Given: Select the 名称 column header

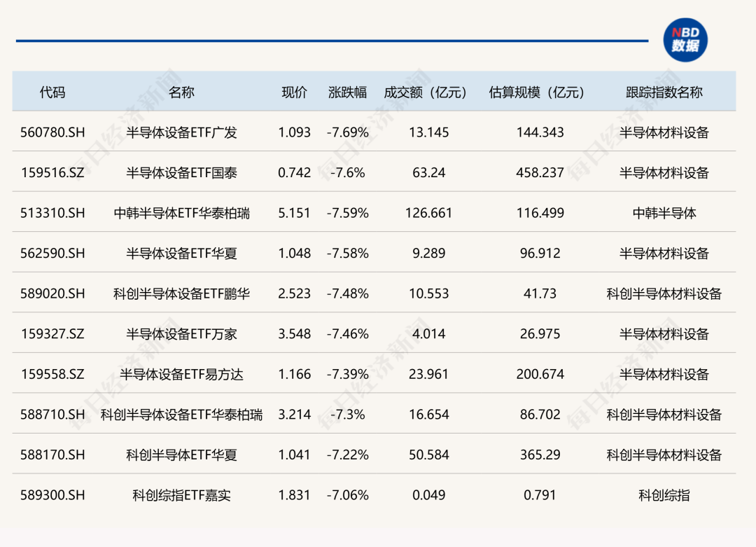Looking at the screenshot, I should coord(181,92).
